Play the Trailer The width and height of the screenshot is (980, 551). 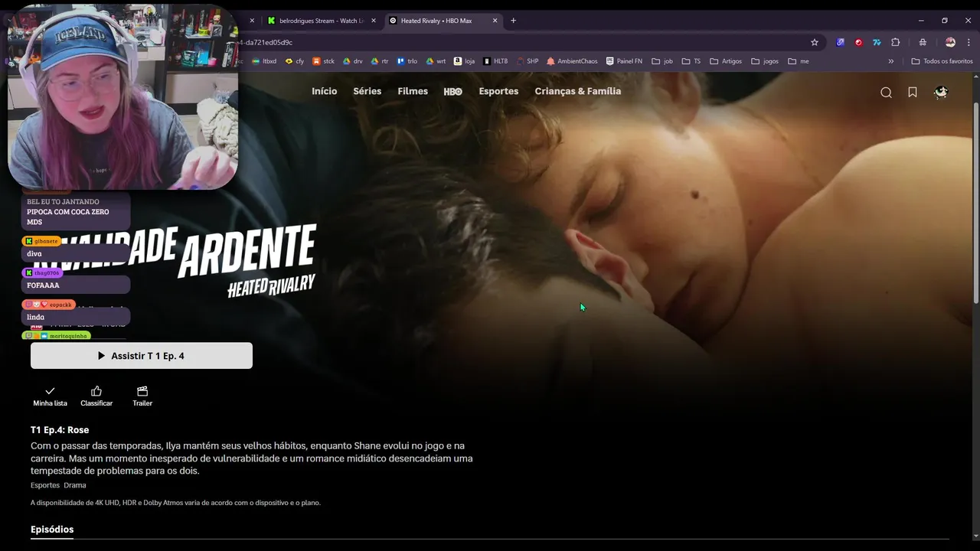tap(142, 396)
